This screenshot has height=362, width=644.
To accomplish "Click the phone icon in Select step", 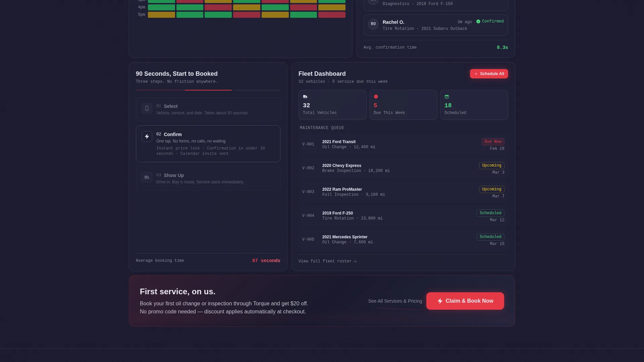I will pos(147,108).
